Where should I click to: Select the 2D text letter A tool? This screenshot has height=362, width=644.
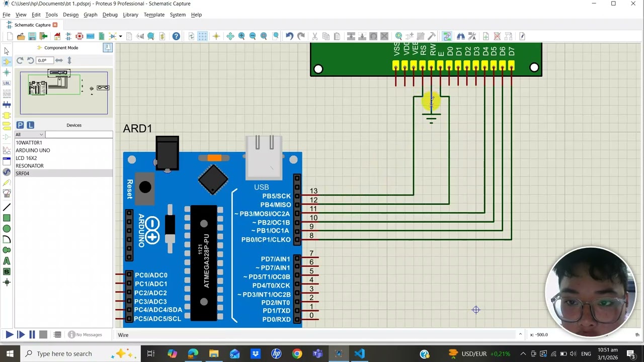[x=7, y=261]
